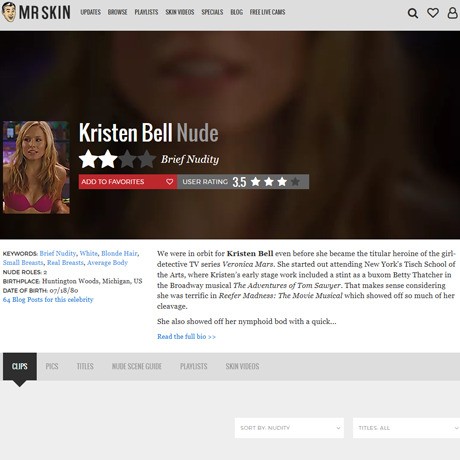Open the Browse menu item

[117, 12]
